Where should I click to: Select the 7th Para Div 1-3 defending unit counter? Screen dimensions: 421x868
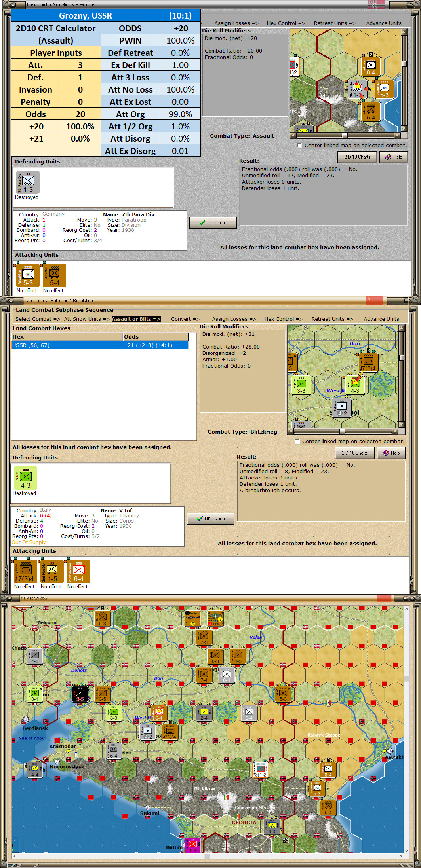(x=28, y=182)
